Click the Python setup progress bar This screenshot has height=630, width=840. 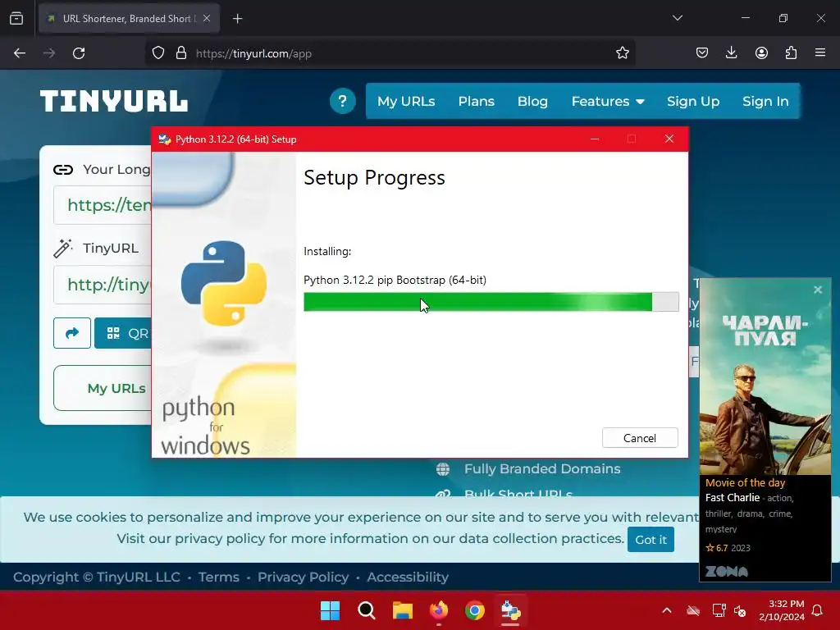pos(491,302)
